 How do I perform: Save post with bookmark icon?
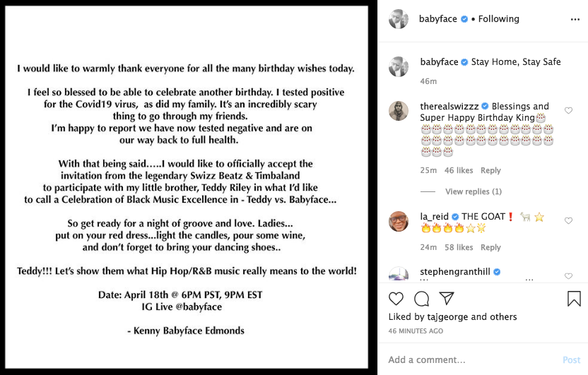(x=574, y=299)
